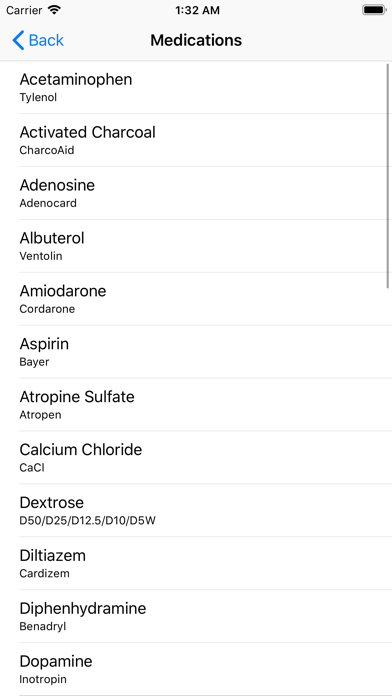The height and width of the screenshot is (696, 392).
Task: Select Amiodarone (Cordarone)
Action: 196,299
